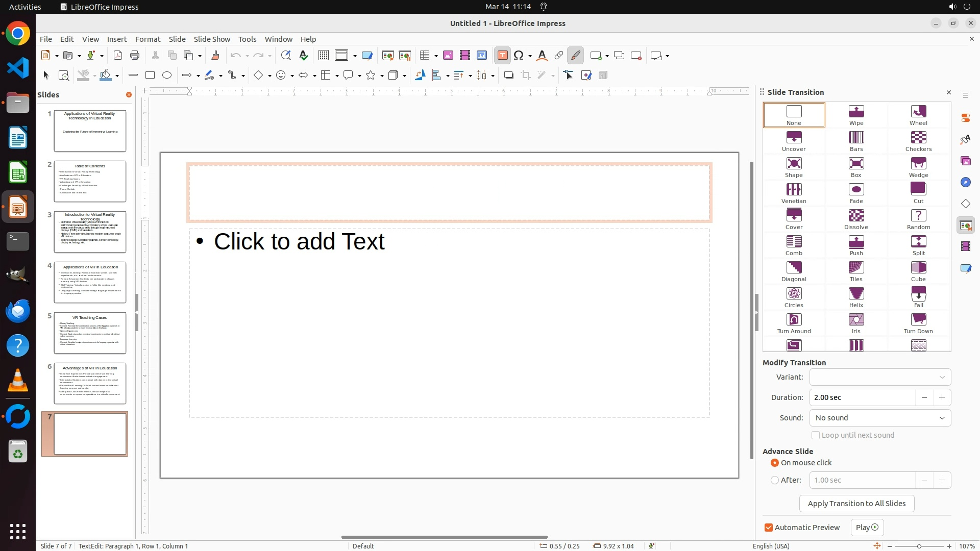Launch the VLC player from dock
Screen dimensions: 980x551
click(x=18, y=380)
